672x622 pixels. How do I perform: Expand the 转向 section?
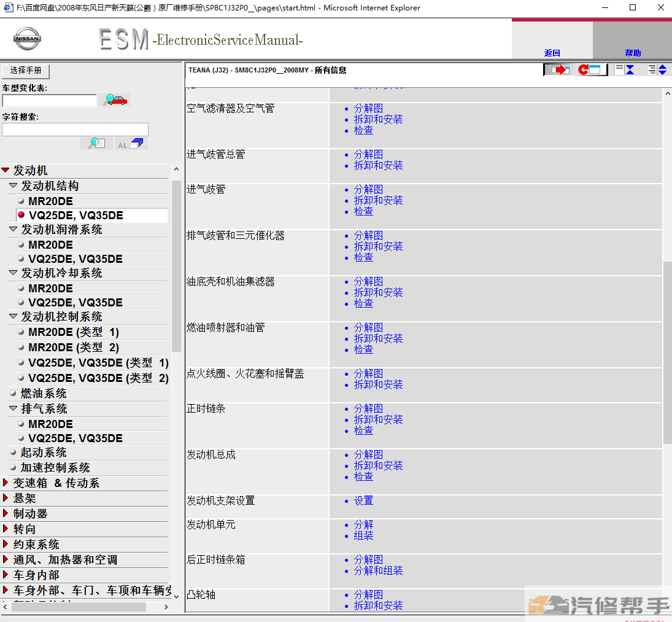6,529
